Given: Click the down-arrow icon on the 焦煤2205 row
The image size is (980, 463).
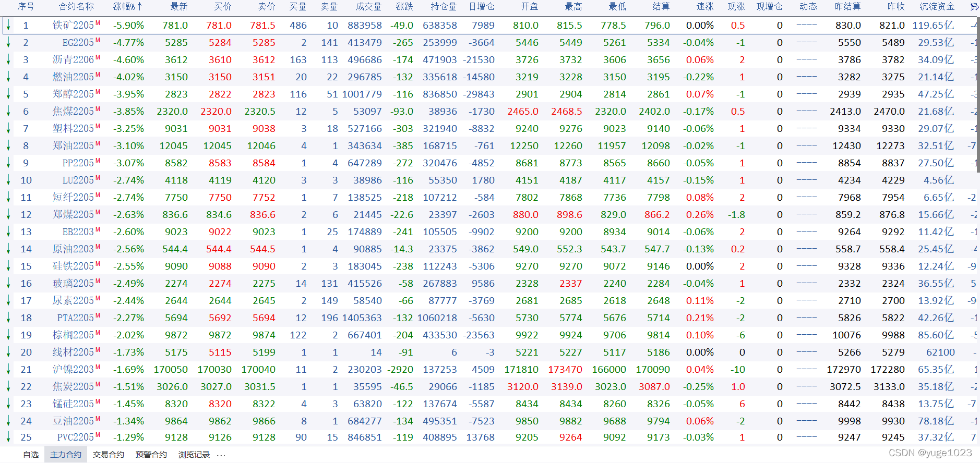Looking at the screenshot, I should click(x=8, y=111).
